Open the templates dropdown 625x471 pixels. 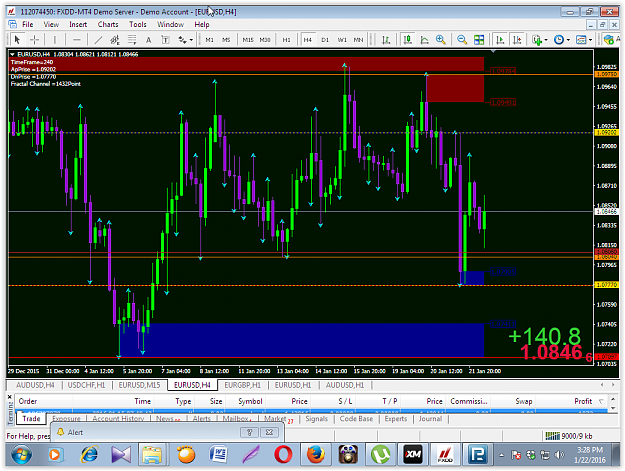pyautogui.click(x=584, y=39)
